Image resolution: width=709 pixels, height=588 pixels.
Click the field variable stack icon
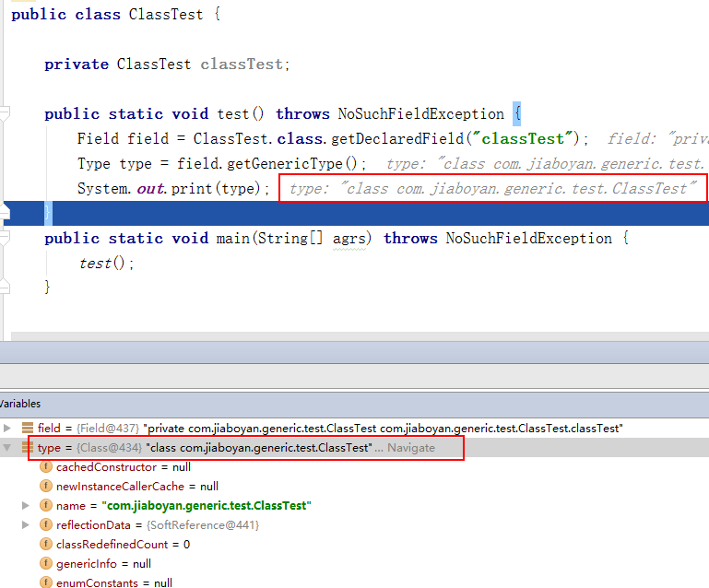click(x=28, y=428)
